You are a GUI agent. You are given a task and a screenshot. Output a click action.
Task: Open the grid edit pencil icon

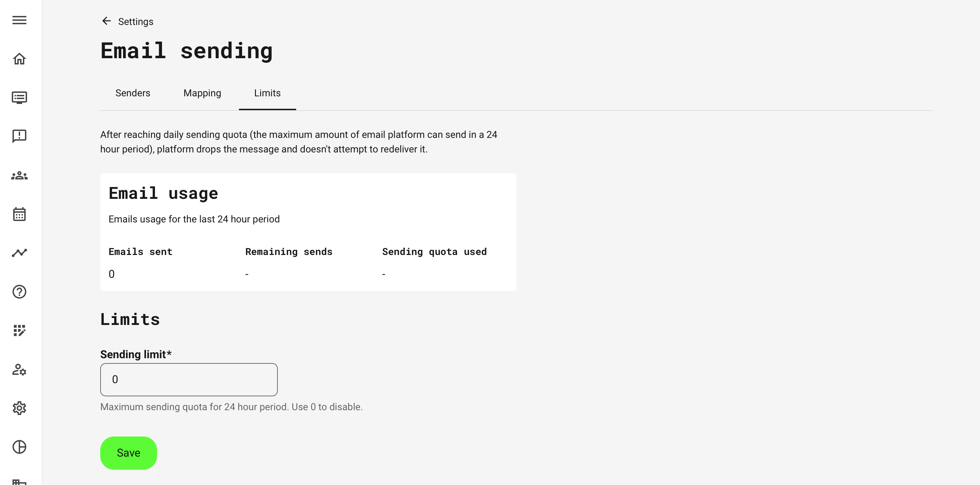(x=19, y=330)
